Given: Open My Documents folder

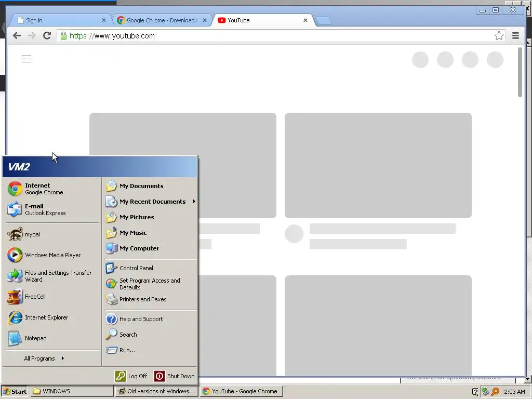Looking at the screenshot, I should point(151,186).
